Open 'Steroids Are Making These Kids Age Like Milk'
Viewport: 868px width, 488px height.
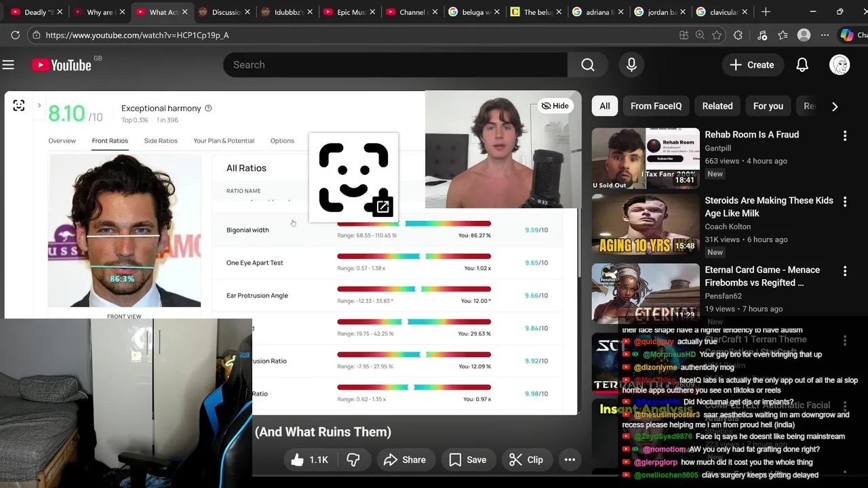coord(769,207)
